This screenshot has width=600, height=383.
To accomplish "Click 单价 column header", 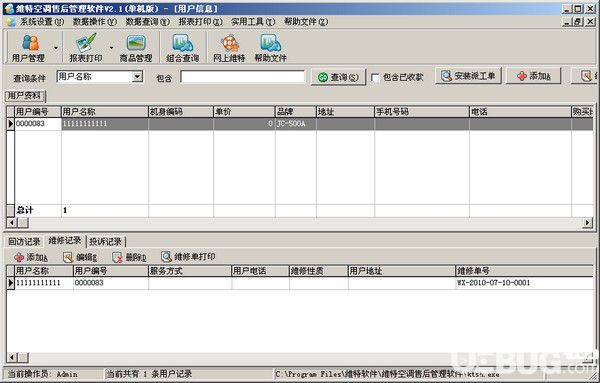I will tap(244, 112).
